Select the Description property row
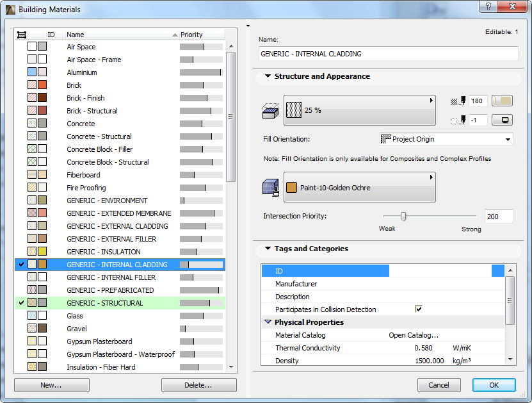Viewport: 532px width, 403px height. [x=383, y=297]
